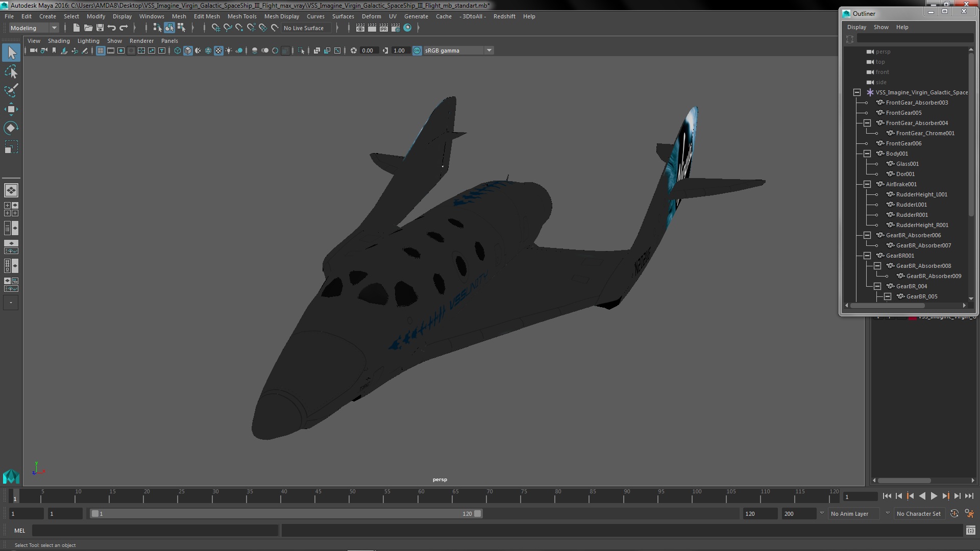Click the Outliner horizontal scrollbar
The width and height of the screenshot is (980, 551).
887,306
